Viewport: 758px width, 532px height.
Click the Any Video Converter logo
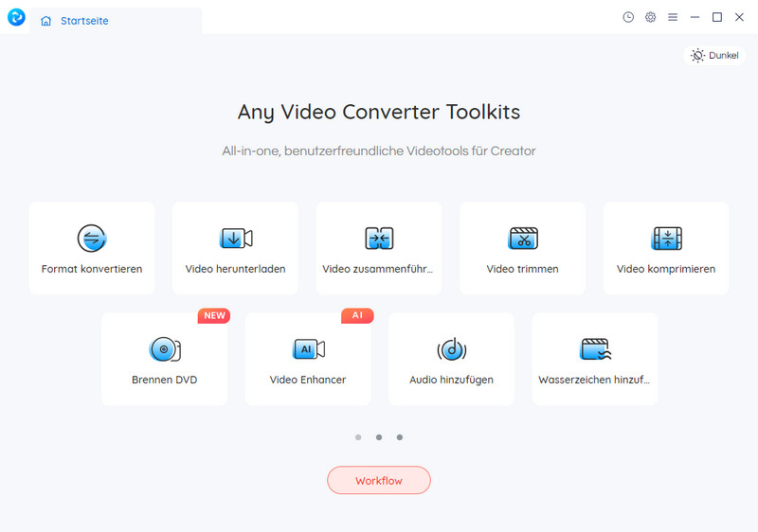[x=16, y=17]
